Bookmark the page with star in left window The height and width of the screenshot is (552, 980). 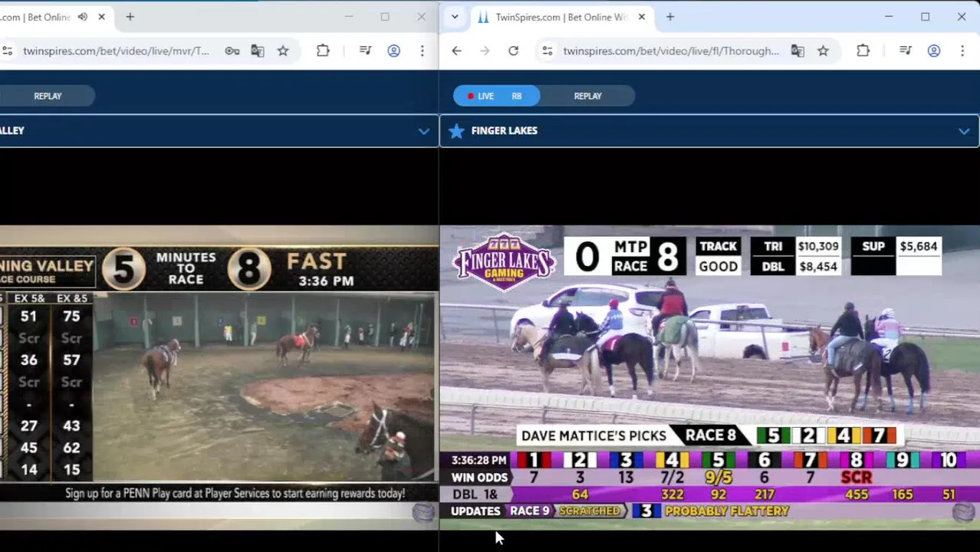click(x=283, y=51)
